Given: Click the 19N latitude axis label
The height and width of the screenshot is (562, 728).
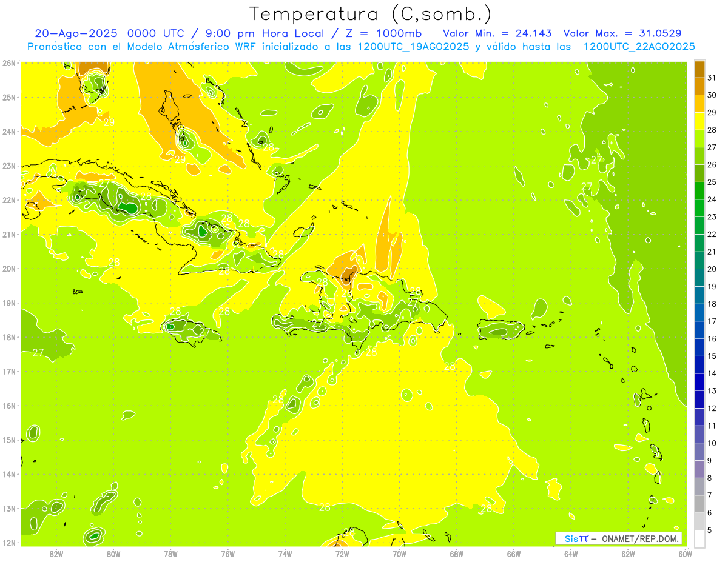Looking at the screenshot, I should click(x=8, y=303).
